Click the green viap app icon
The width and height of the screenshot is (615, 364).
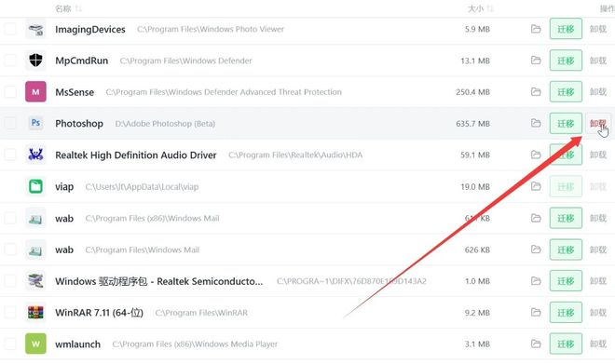(35, 186)
